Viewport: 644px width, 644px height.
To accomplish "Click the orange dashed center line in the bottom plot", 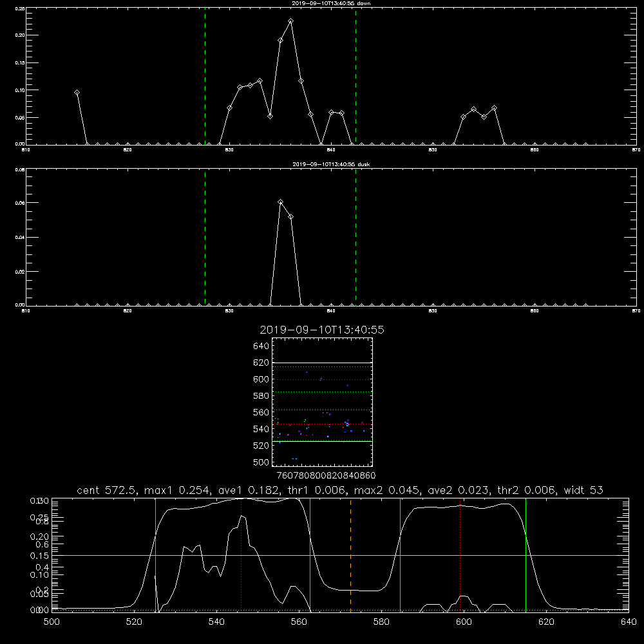I will coord(350,555).
